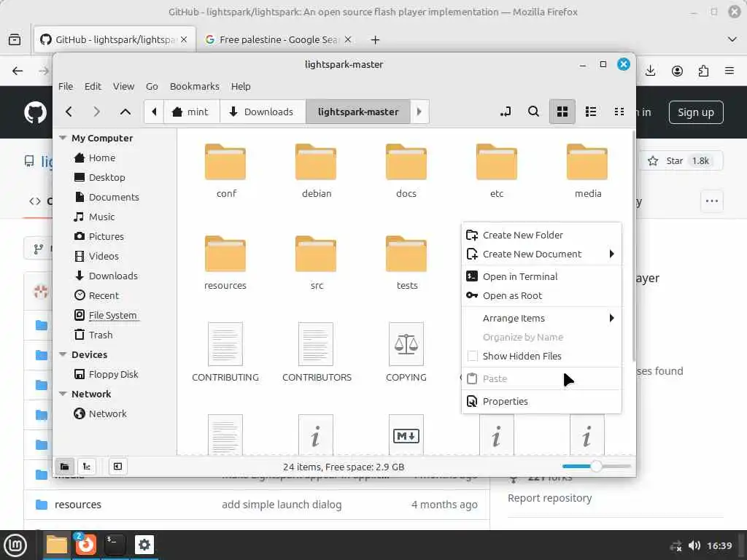
Task: Show Treeview sidebar button in status bar
Action: point(87,466)
